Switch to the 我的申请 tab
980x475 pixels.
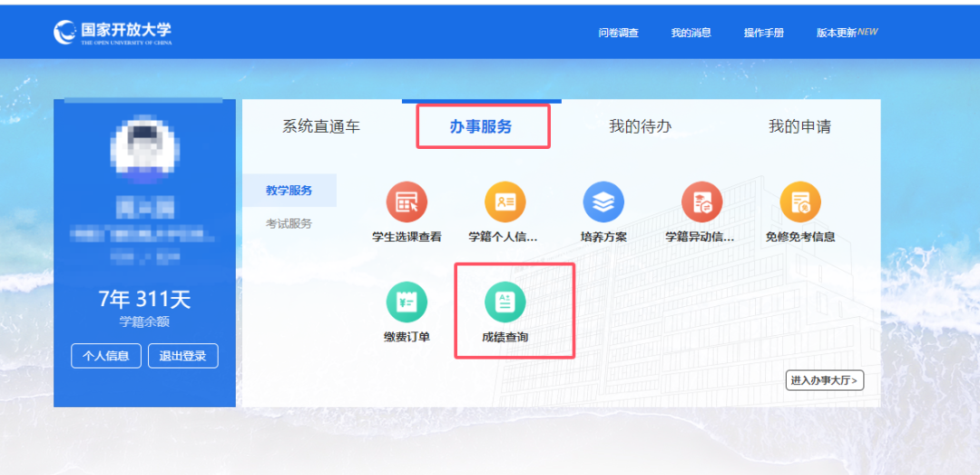(x=800, y=127)
